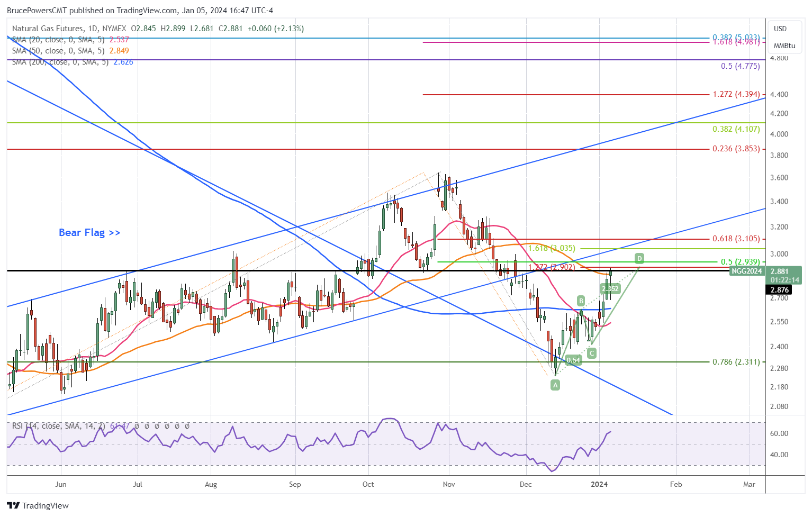Select the 1.272 (2.902) extension label

[x=552, y=267]
